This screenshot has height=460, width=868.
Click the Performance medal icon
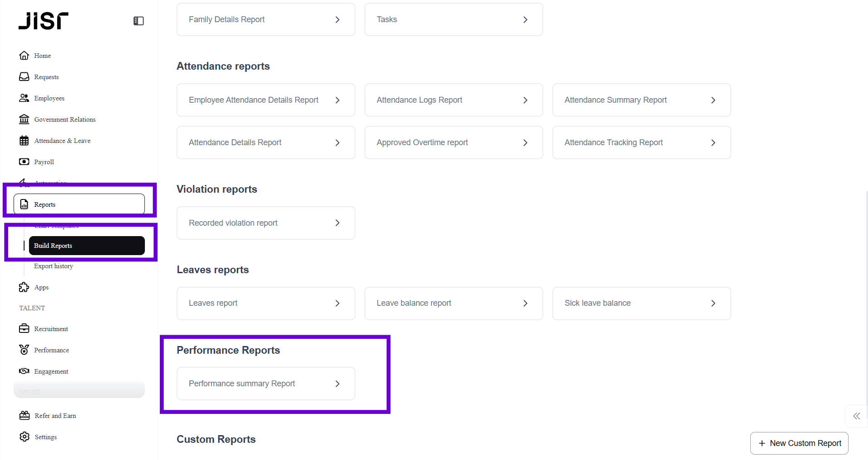pos(24,350)
